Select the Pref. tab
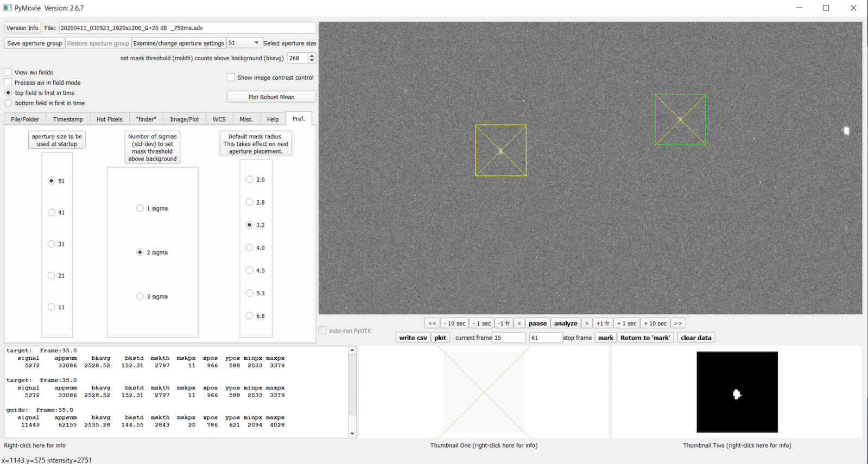 (x=299, y=119)
